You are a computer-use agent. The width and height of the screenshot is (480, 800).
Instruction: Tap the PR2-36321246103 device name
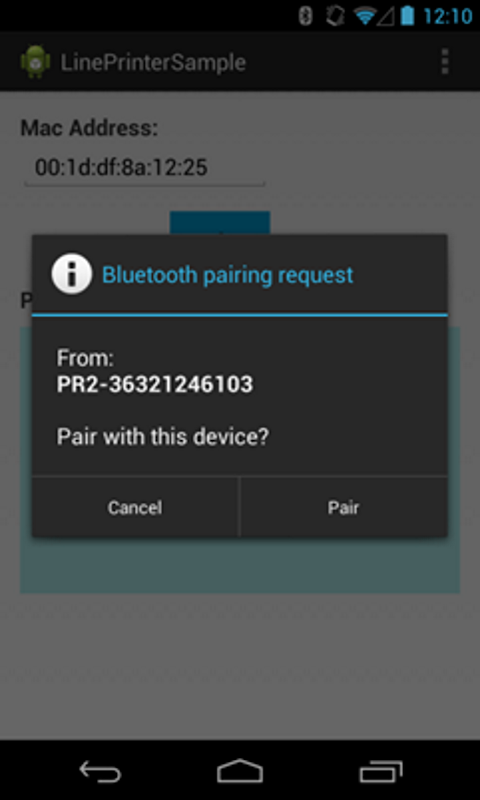point(155,384)
